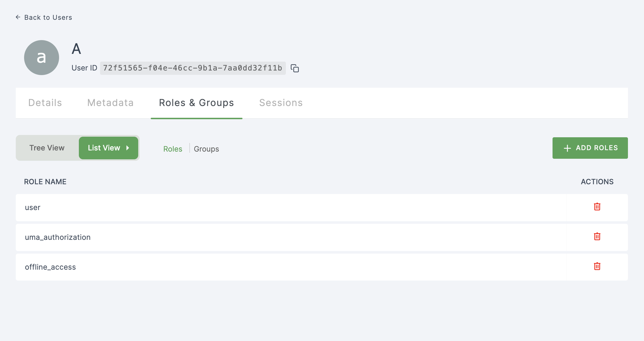The height and width of the screenshot is (341, 644).
Task: Open the Sessions tab
Action: pos(281,103)
